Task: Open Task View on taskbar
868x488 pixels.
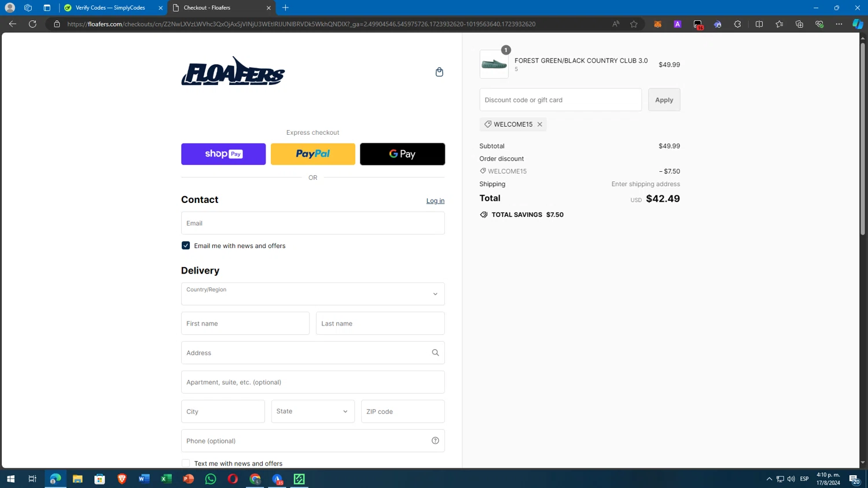Action: coord(32,479)
